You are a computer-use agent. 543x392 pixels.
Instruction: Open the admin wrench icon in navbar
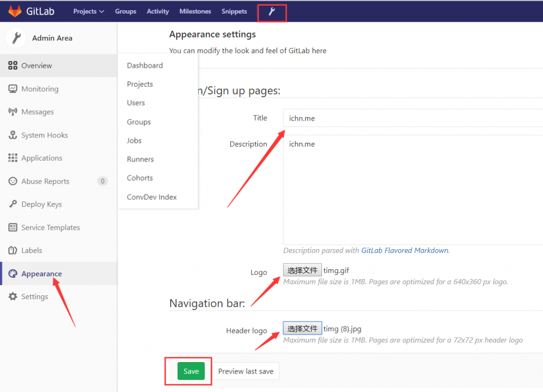[x=272, y=11]
